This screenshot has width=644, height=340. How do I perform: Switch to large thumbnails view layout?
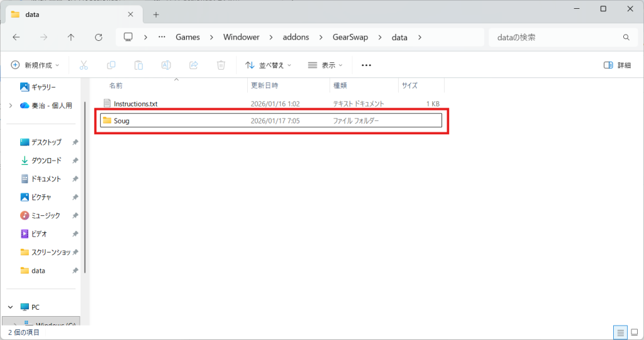633,332
